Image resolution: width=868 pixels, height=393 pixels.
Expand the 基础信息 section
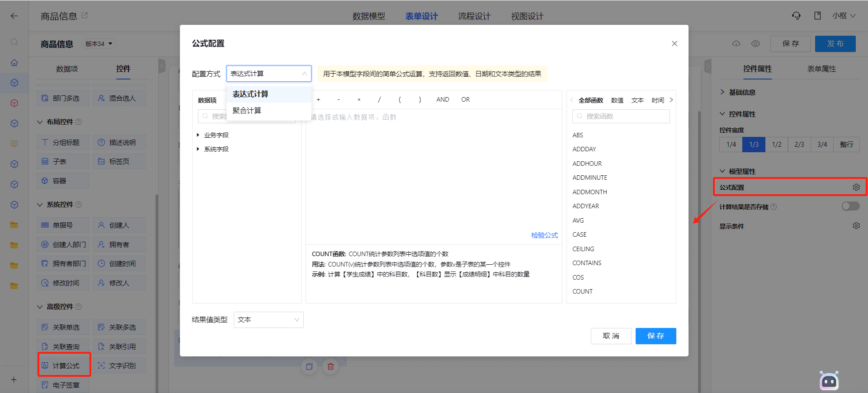pyautogui.click(x=722, y=92)
